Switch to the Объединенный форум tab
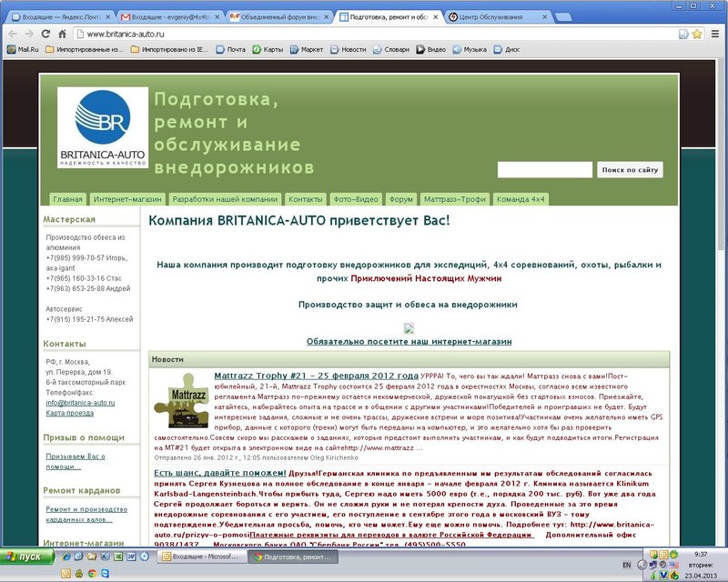The height and width of the screenshot is (582, 728). pos(279,17)
